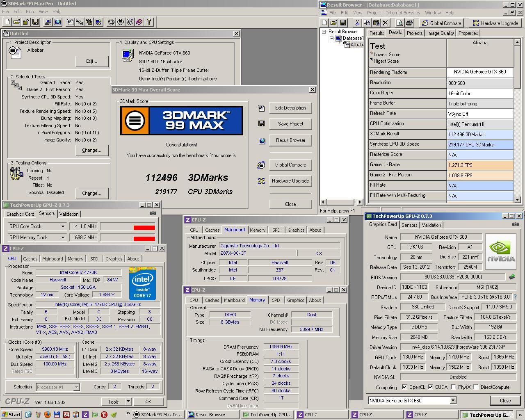Screen dimensions: 525x420
Task: Click the Result Browser details vertical scrollbar down arrow
Action: (517, 200)
